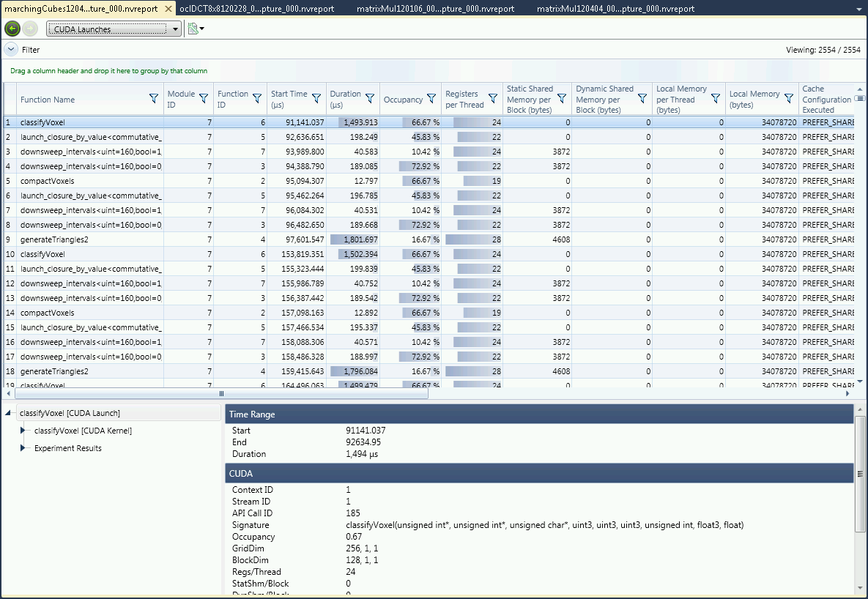Switch to the matrixMul120106 report tab
Screen dimensions: 868x599
[434, 9]
